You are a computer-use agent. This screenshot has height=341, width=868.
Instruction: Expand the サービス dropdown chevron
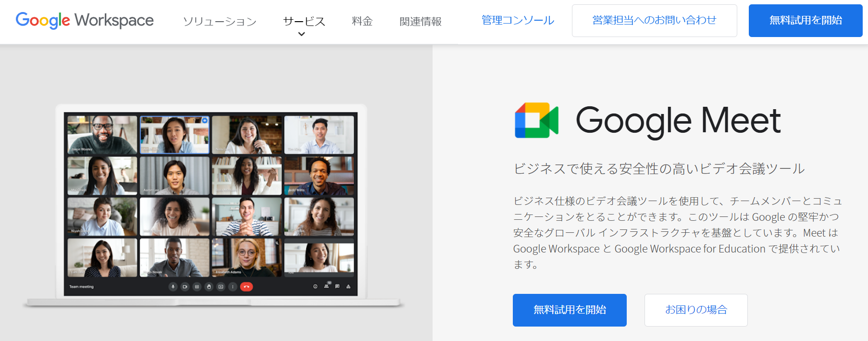302,34
